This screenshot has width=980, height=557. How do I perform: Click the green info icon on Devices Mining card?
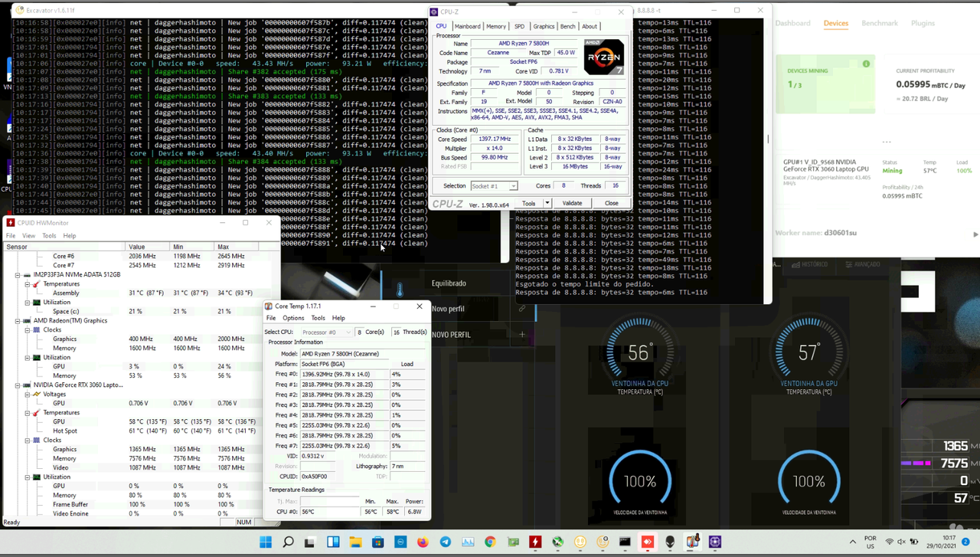866,64
